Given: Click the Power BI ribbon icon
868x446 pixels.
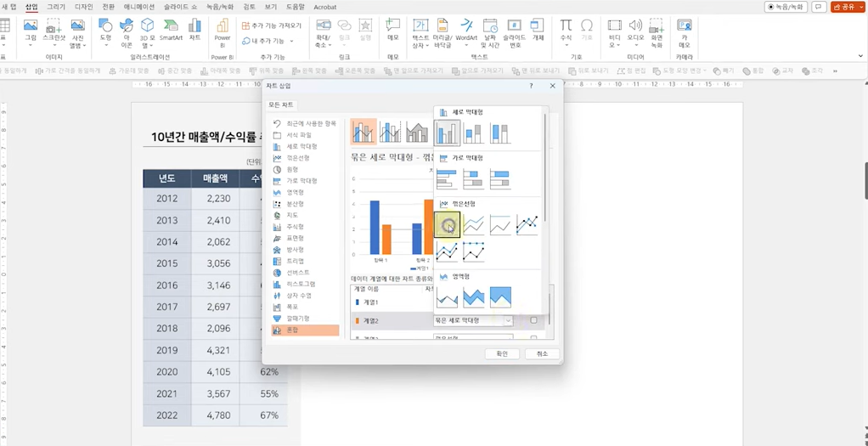Looking at the screenshot, I should tap(223, 32).
